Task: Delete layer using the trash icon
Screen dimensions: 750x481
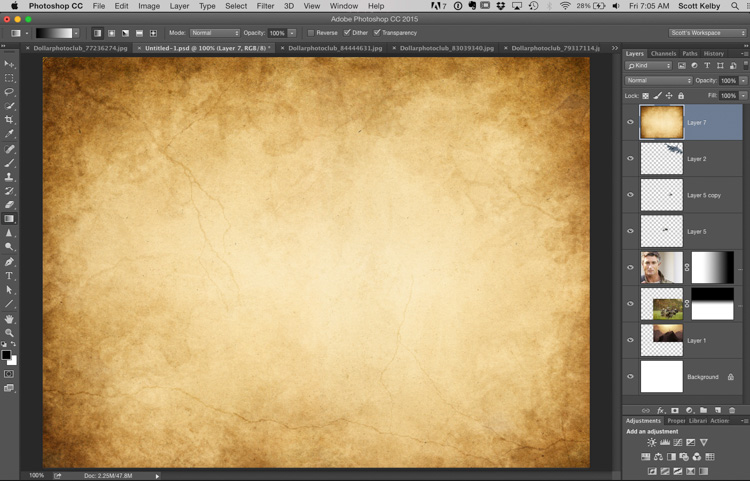Action: (732, 410)
